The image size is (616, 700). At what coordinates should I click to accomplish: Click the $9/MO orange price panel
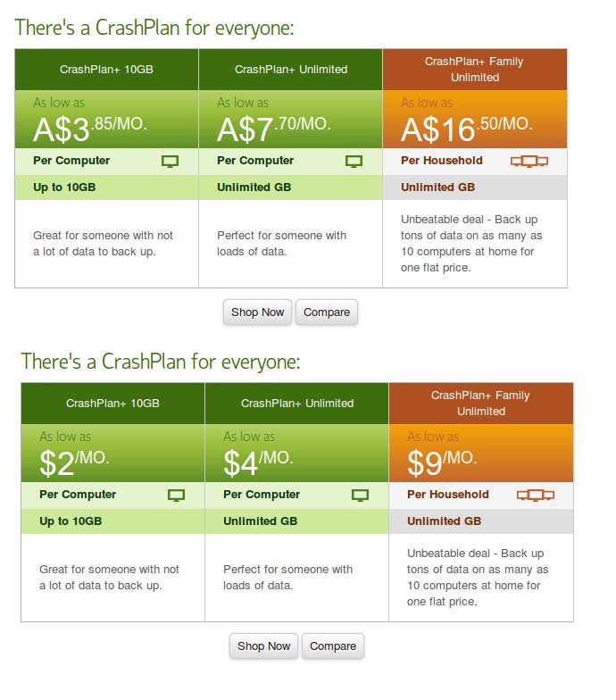481,454
